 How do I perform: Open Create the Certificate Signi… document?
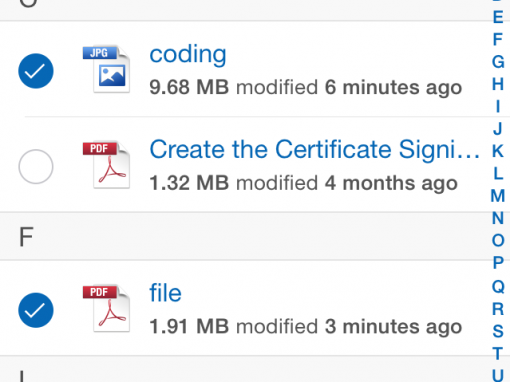point(314,150)
